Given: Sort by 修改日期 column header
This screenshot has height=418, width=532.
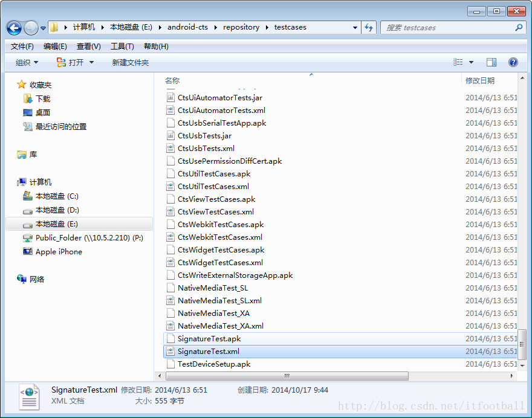Looking at the screenshot, I should pos(480,80).
